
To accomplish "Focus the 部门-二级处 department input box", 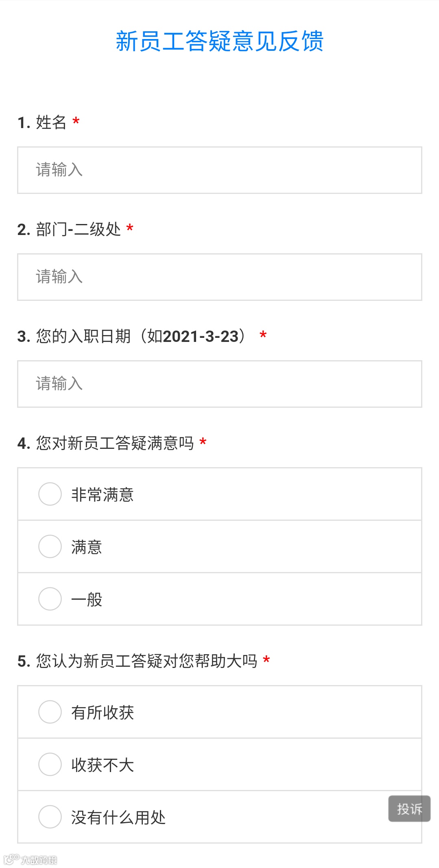I will [219, 277].
